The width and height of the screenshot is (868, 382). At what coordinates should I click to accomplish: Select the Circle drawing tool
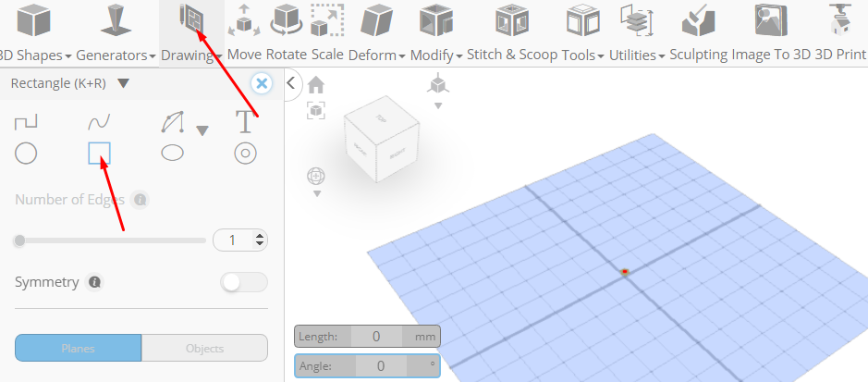pyautogui.click(x=26, y=154)
